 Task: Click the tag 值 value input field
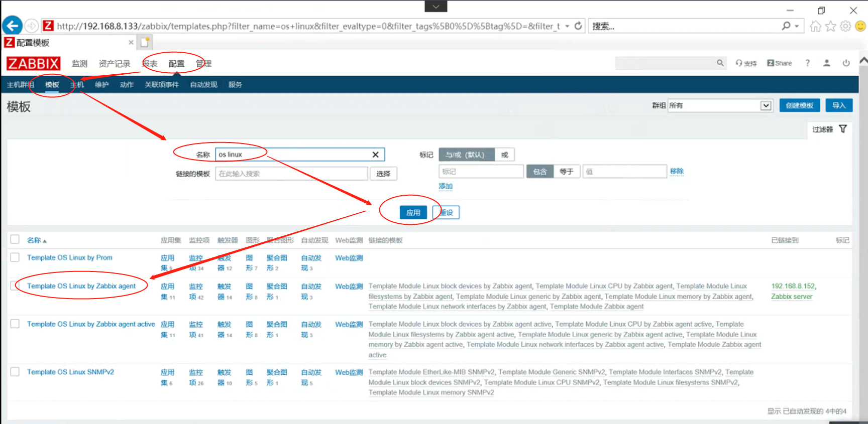click(624, 172)
